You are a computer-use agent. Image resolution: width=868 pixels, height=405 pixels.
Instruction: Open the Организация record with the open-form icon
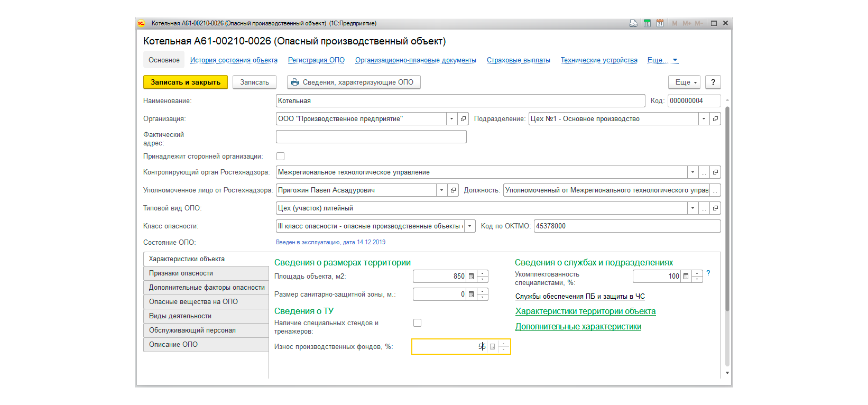pyautogui.click(x=463, y=119)
